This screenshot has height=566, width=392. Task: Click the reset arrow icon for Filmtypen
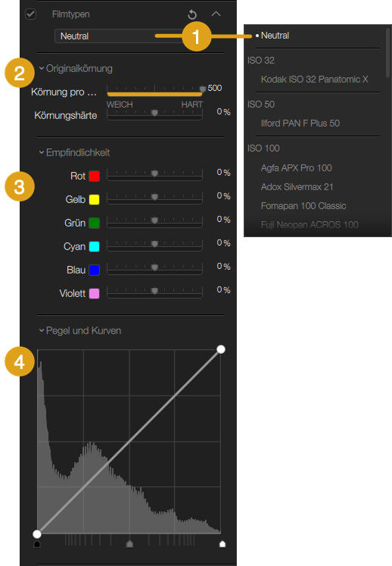192,14
